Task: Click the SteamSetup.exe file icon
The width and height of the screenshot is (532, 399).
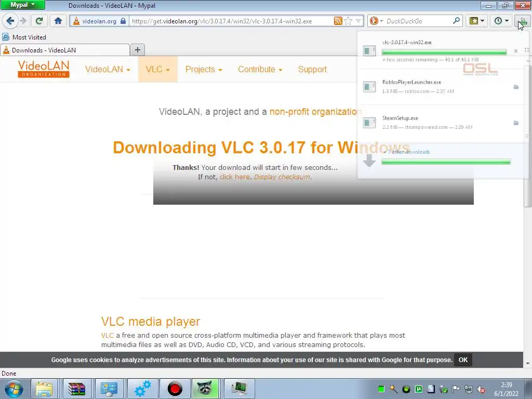Action: pyautogui.click(x=369, y=123)
